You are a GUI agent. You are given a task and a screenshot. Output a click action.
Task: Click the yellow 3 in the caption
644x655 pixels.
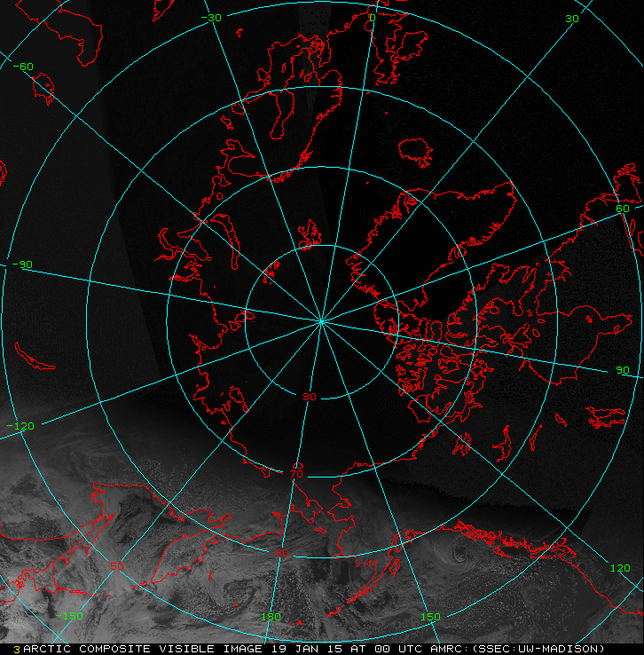click(x=17, y=650)
